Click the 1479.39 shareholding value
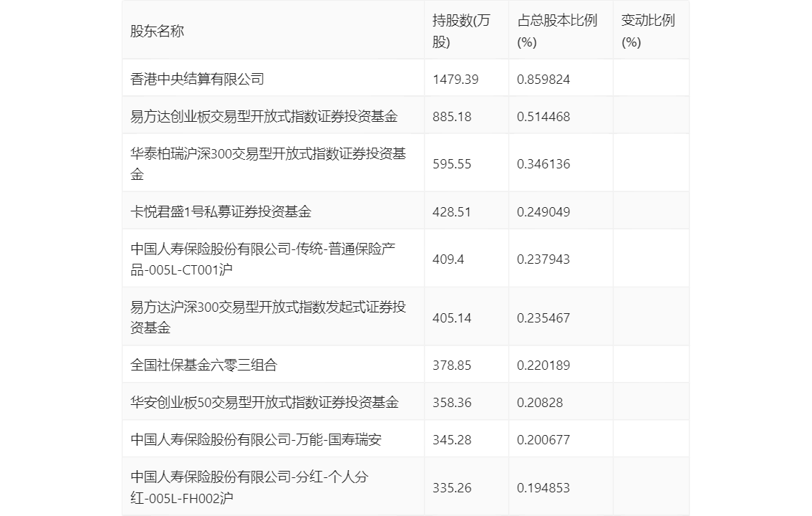 (x=455, y=79)
